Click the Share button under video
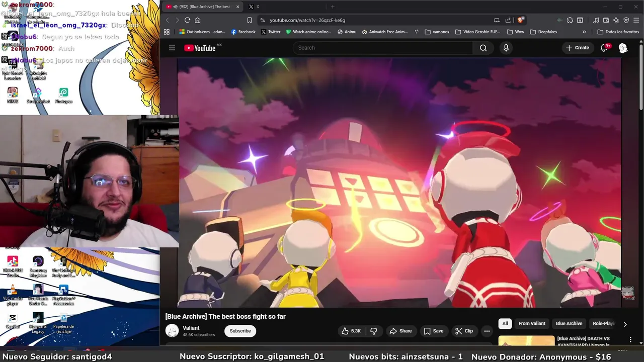This screenshot has width=644, height=362. point(400,331)
